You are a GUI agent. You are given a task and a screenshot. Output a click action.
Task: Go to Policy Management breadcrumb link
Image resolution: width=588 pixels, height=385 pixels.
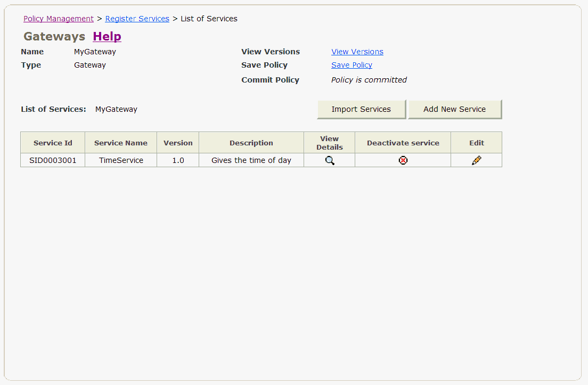[x=59, y=19]
